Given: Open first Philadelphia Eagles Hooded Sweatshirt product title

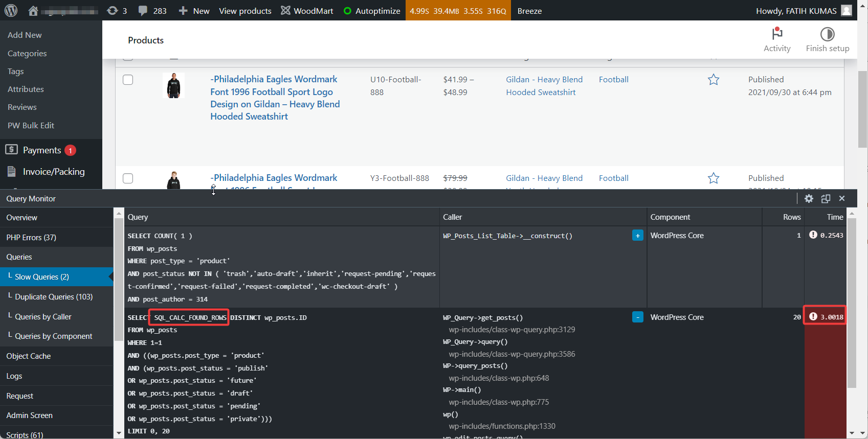Looking at the screenshot, I should pyautogui.click(x=275, y=98).
